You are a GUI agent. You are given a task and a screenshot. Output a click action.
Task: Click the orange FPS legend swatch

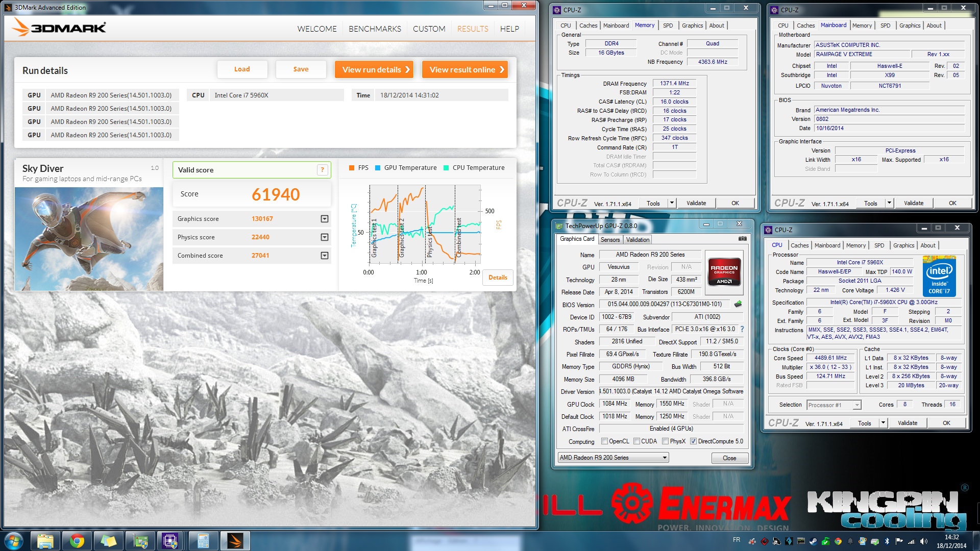click(x=351, y=168)
